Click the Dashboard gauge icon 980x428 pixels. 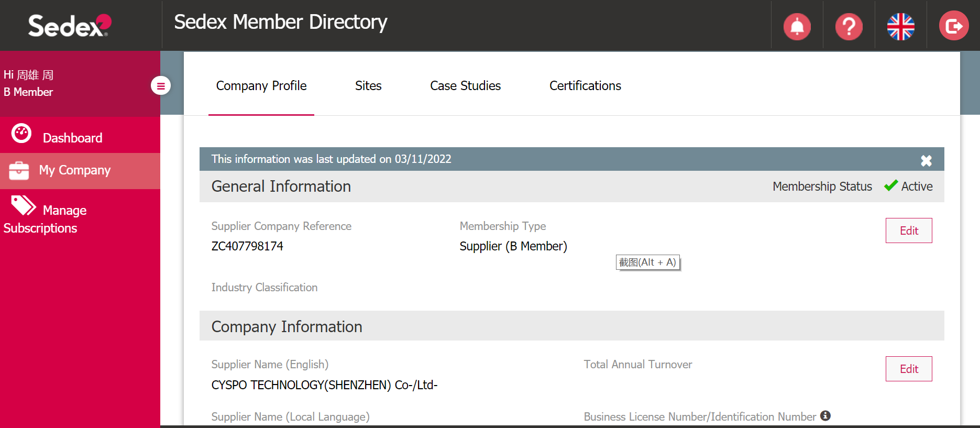21,133
